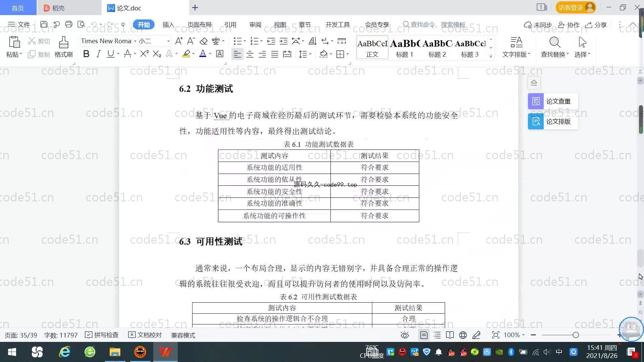644x362 pixels.
Task: Click Document Proofreading in status bar
Action: [145, 335]
